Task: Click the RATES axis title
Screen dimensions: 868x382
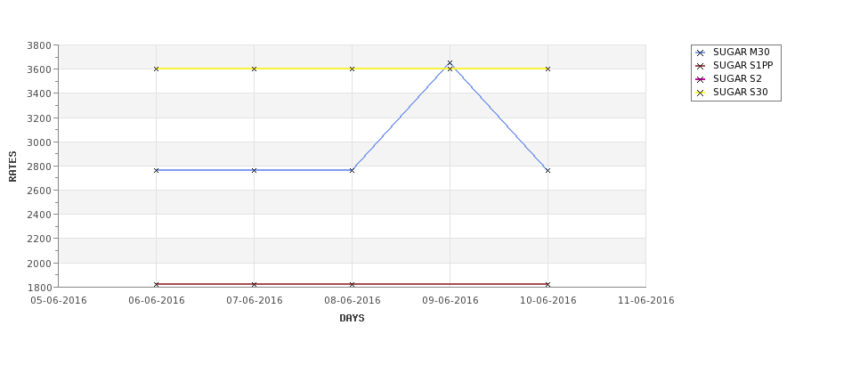Action: pos(12,167)
